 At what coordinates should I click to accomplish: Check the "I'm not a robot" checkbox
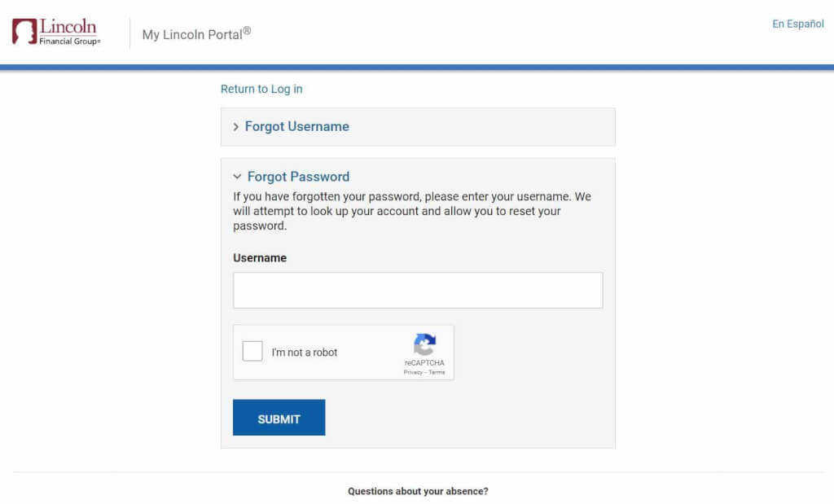[252, 352]
